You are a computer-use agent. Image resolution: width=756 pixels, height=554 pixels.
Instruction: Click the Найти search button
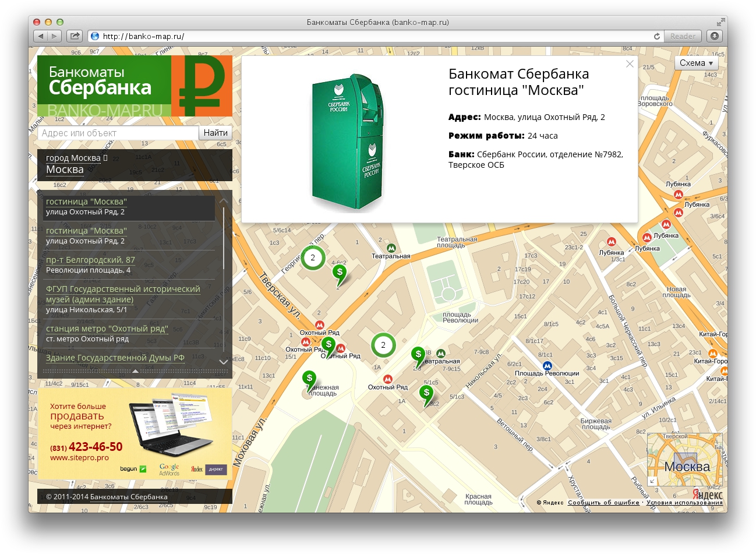[x=216, y=133]
